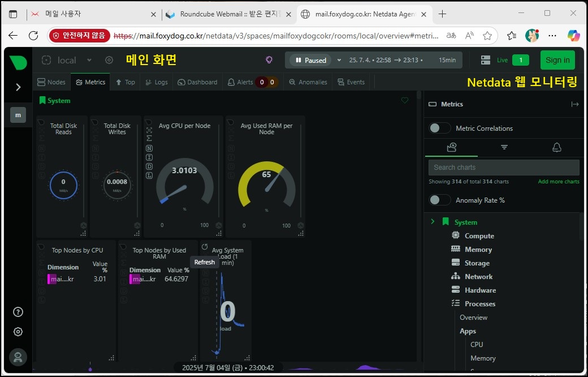This screenshot has height=377, width=588.
Task: Click the magenta mai....kr swatch in Top Nodes by CPU
Action: [52, 279]
